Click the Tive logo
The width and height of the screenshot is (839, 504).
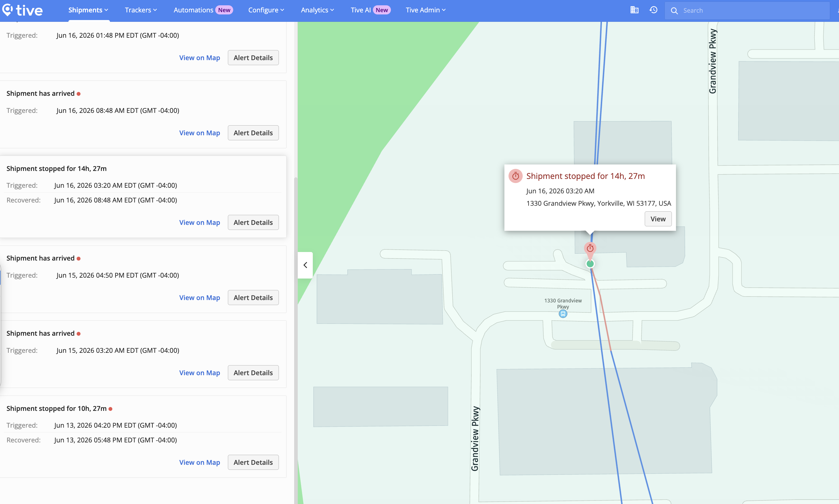pyautogui.click(x=22, y=10)
